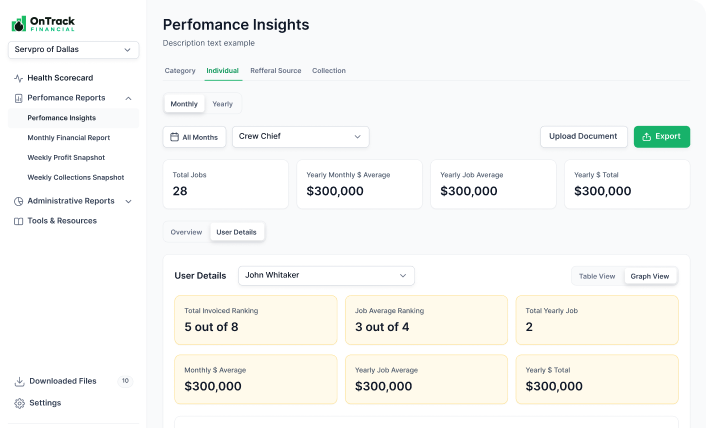Toggle to Table View
Viewport: 706px width, 428px height.
597,276
